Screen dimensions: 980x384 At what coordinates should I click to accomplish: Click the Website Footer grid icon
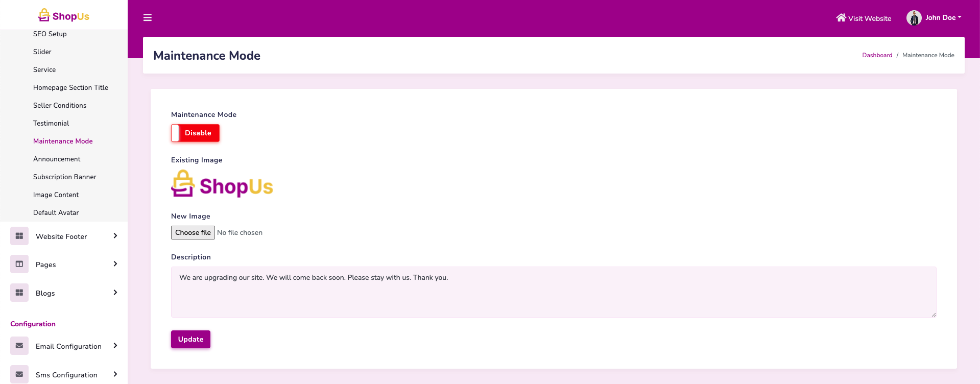coord(19,236)
